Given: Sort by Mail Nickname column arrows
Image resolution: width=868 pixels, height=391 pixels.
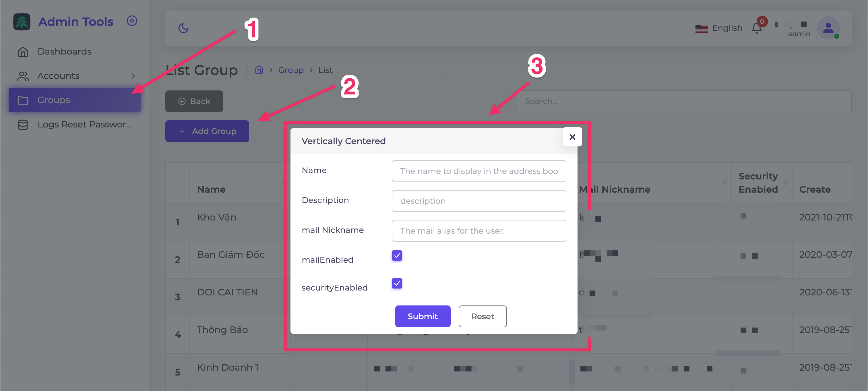Looking at the screenshot, I should [x=724, y=182].
